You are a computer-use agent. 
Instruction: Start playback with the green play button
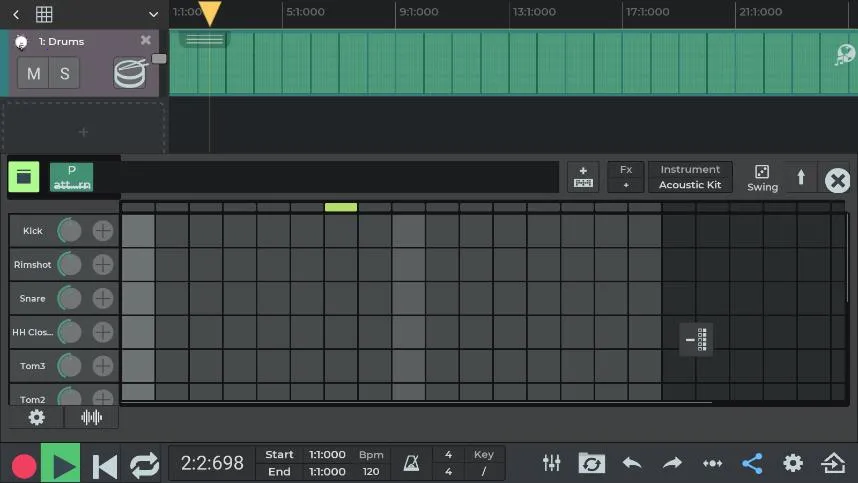61,464
